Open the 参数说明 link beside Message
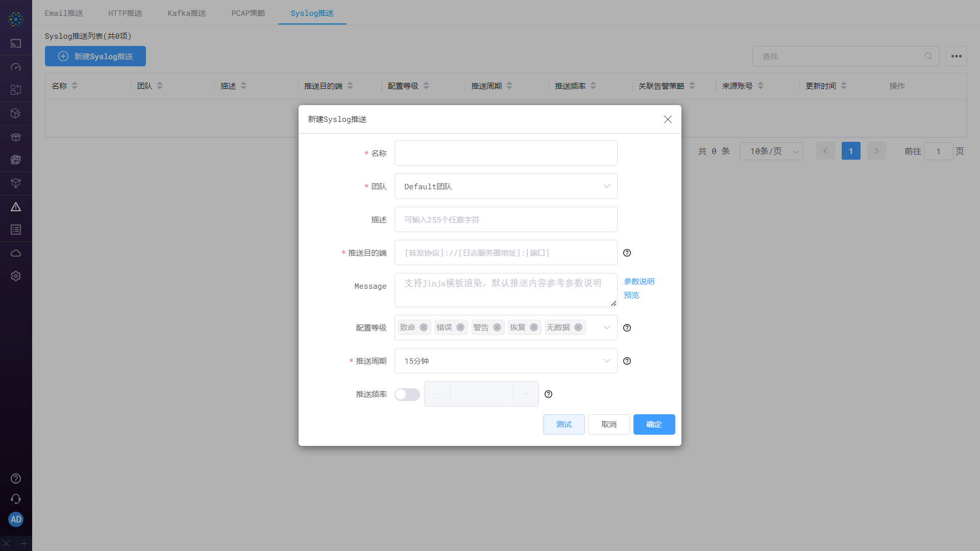Viewport: 980px width, 551px height. point(639,281)
